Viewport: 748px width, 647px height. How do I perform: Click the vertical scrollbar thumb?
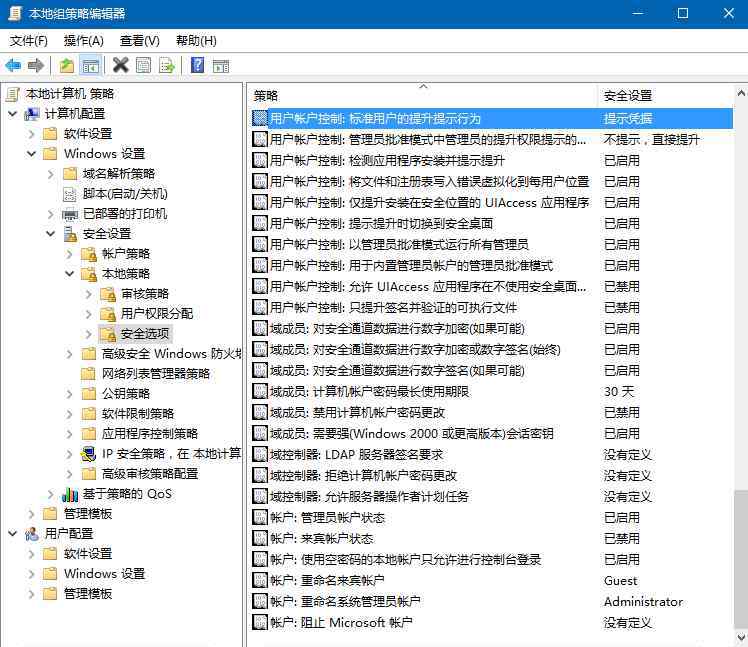tap(741, 557)
